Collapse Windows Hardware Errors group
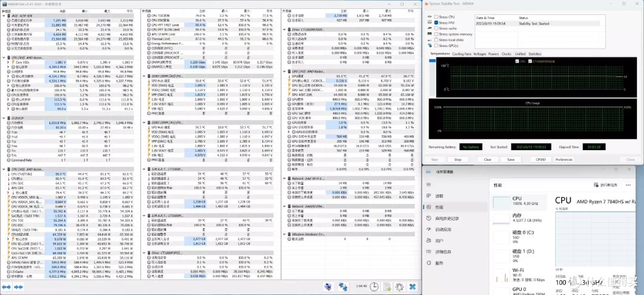 click(x=284, y=234)
